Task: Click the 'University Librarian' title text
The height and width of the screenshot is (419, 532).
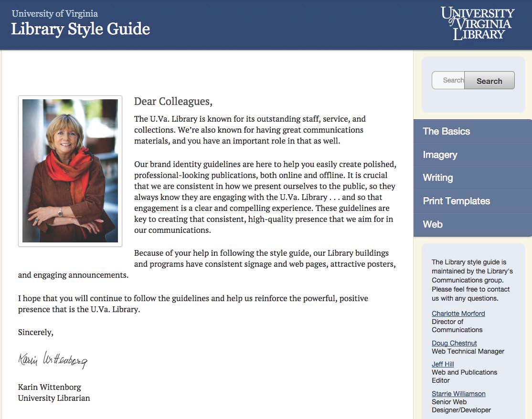Action: [54, 398]
